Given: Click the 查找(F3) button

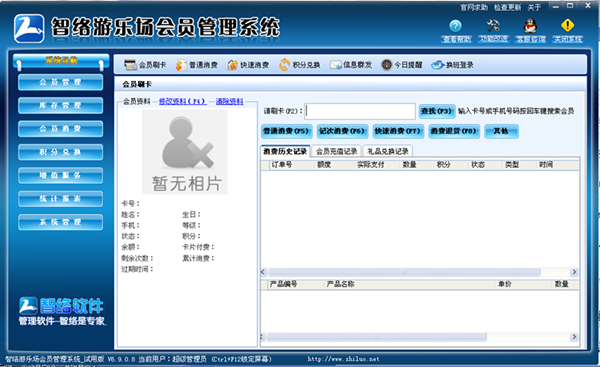Looking at the screenshot, I should click(x=437, y=111).
